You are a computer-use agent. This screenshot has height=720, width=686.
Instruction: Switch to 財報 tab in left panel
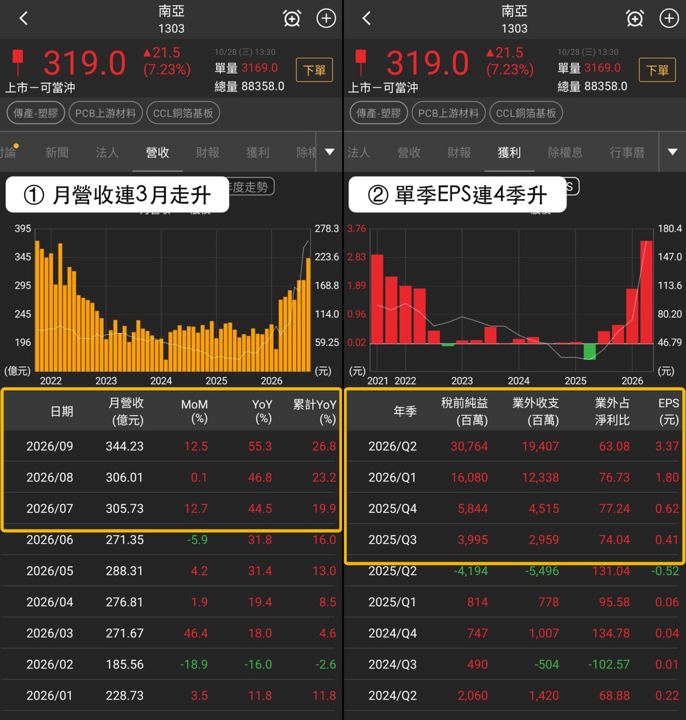[207, 152]
